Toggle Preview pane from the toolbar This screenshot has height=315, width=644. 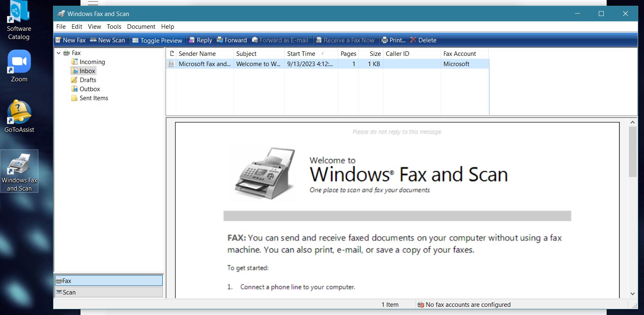click(157, 40)
